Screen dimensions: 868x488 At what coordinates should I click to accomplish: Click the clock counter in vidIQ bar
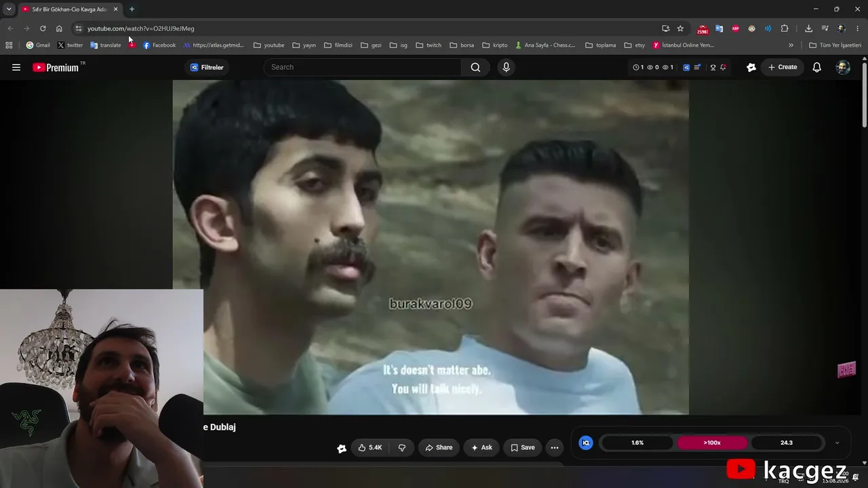point(638,67)
